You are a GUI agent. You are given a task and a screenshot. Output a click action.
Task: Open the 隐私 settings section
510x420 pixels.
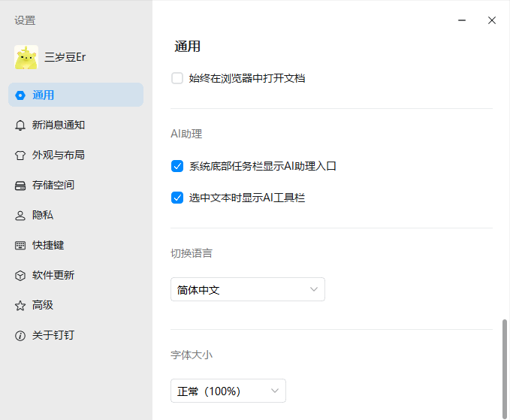click(x=43, y=216)
